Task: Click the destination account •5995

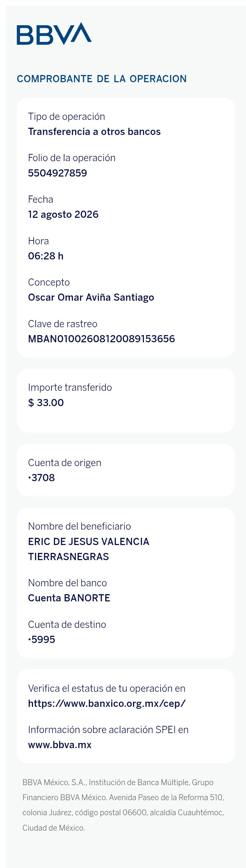Action: [42, 639]
